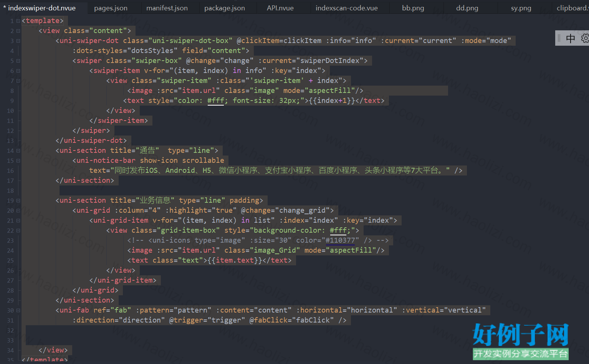Click the text "{{index+1}}" on line 9
The width and height of the screenshot is (589, 364).
click(x=332, y=101)
